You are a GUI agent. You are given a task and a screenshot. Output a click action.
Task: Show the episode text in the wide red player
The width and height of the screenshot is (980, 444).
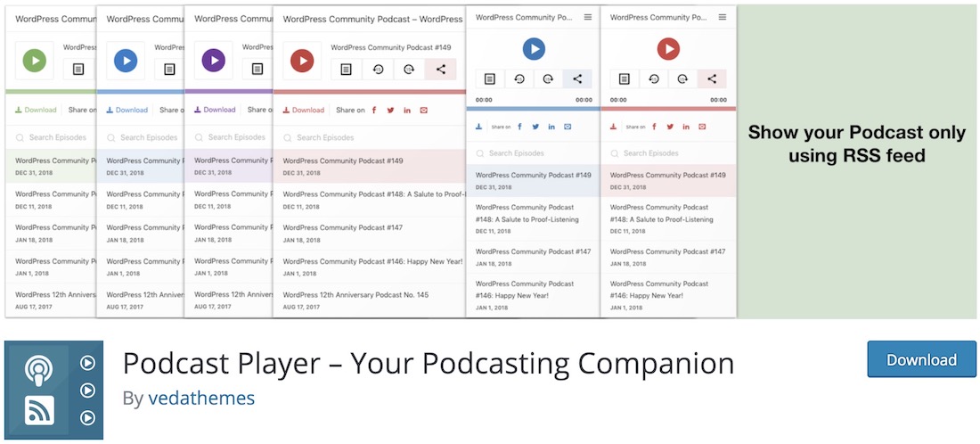[x=347, y=70]
